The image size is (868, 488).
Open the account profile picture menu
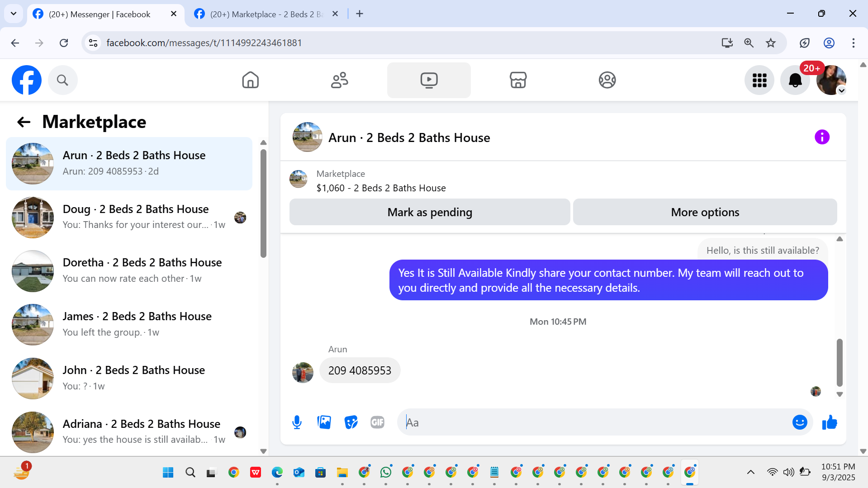click(x=831, y=80)
